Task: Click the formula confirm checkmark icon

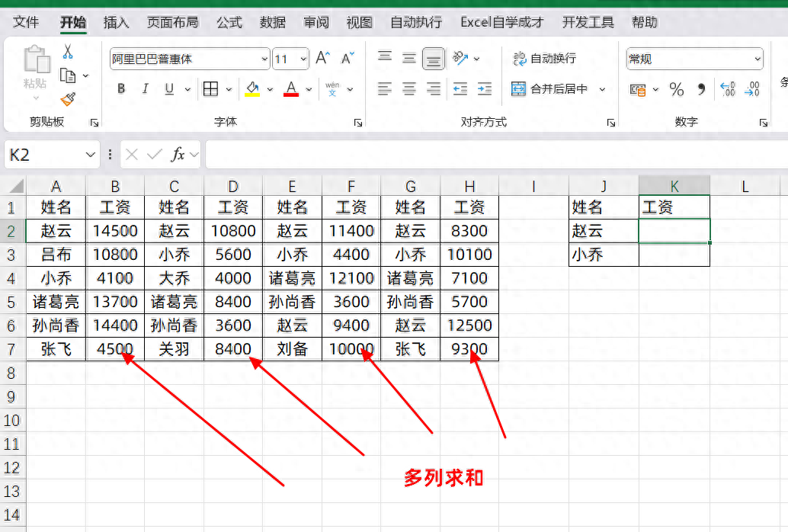Action: coord(155,155)
